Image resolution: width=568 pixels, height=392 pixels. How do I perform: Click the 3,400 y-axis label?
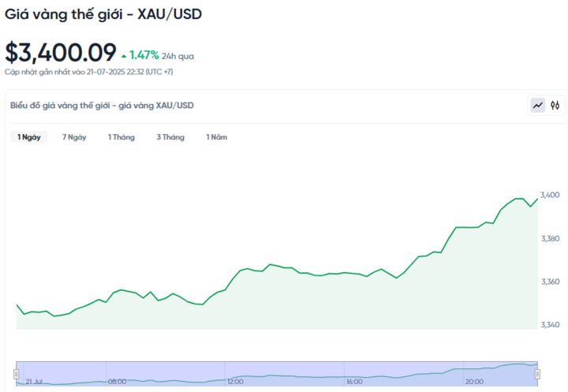[550, 196]
